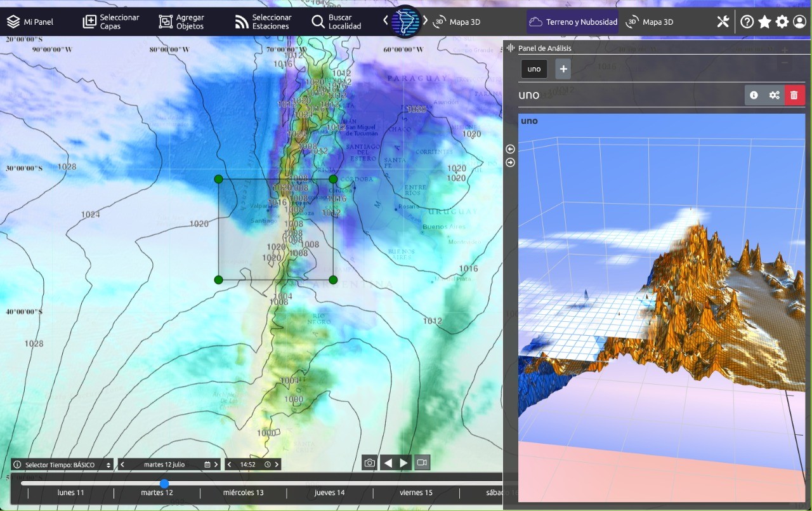Open Buscar Localidad search

point(336,22)
